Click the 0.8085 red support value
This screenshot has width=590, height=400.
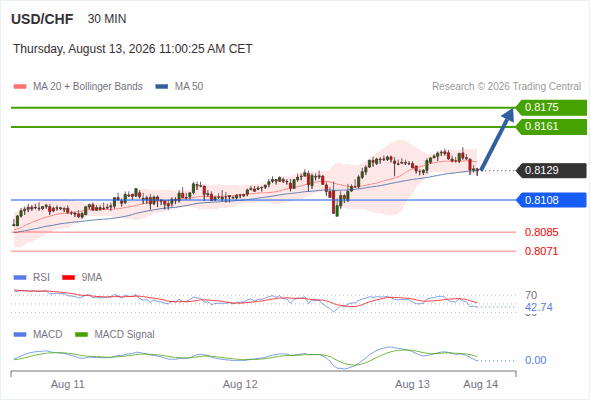pos(541,232)
